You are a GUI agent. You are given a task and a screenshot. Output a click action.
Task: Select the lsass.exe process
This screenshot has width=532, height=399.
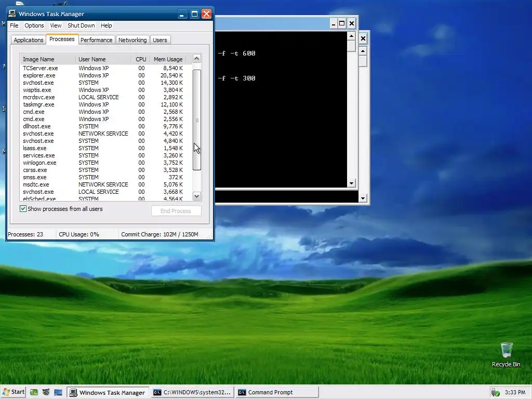tap(103, 148)
